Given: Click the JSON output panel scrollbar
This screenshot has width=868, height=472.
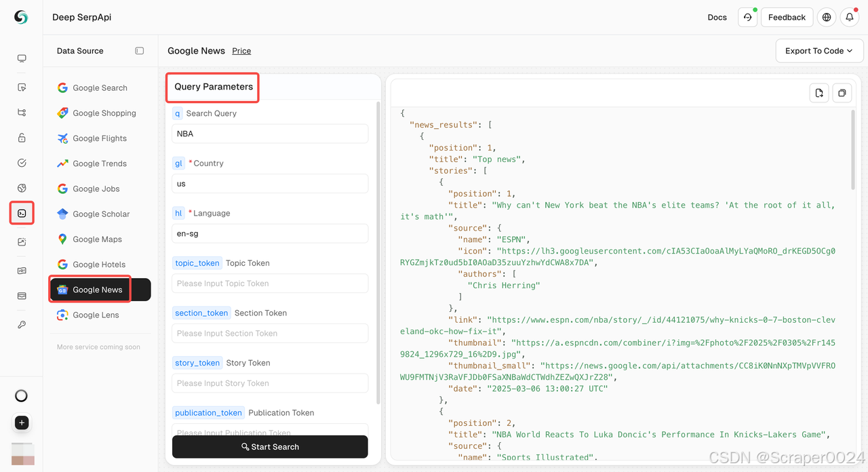Looking at the screenshot, I should click(x=853, y=151).
